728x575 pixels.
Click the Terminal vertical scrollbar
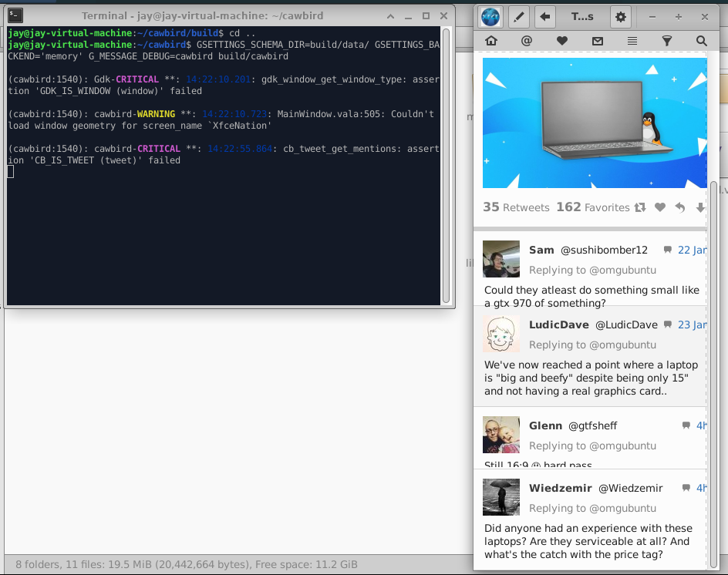pos(446,165)
